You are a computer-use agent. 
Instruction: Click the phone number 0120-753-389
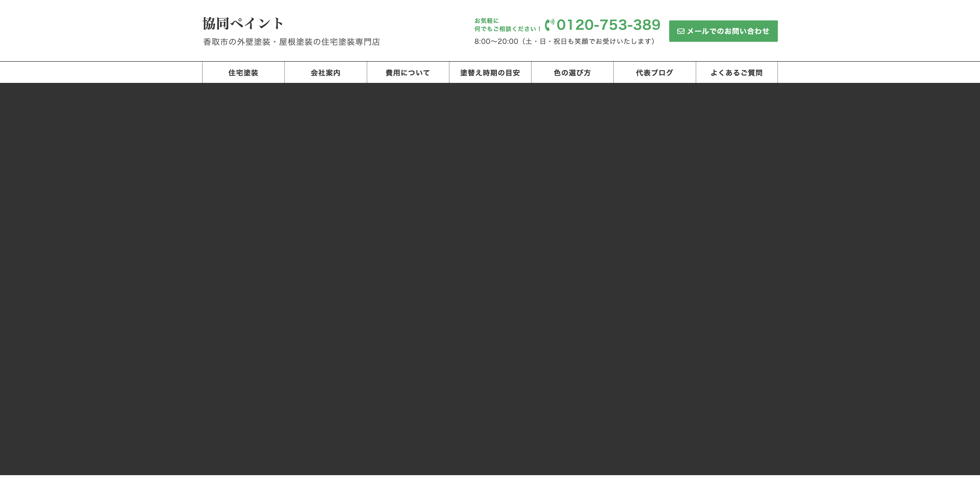point(608,25)
